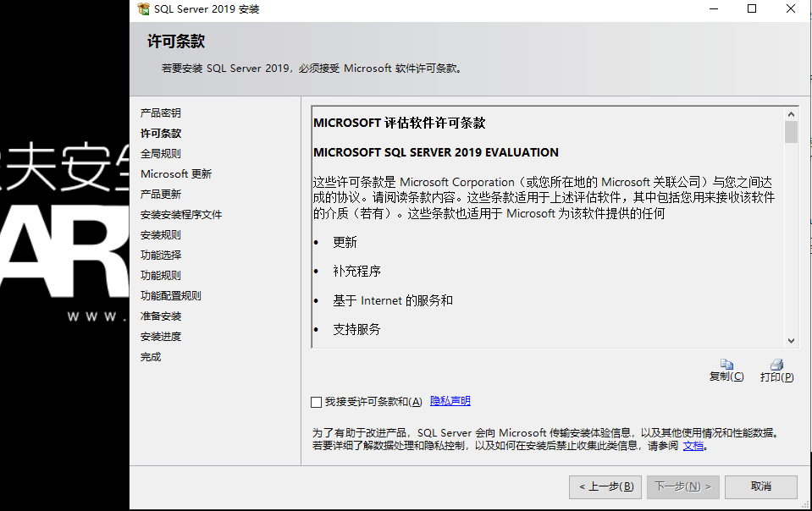The height and width of the screenshot is (511, 812).
Task: Click the 下一步 button
Action: pyautogui.click(x=682, y=487)
